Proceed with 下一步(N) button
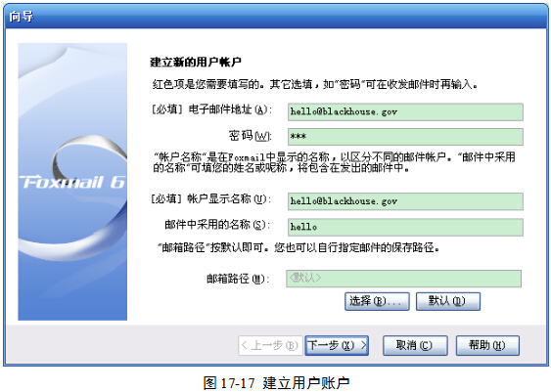The height and width of the screenshot is (392, 551). click(337, 346)
